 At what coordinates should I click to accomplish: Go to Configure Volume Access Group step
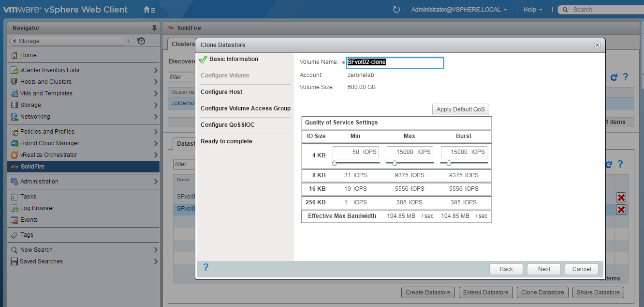(x=246, y=108)
